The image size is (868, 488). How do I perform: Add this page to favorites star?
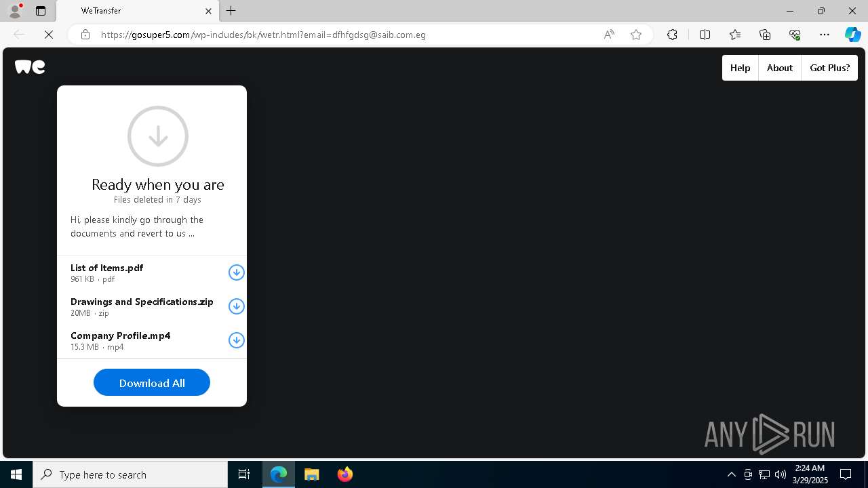pos(636,35)
